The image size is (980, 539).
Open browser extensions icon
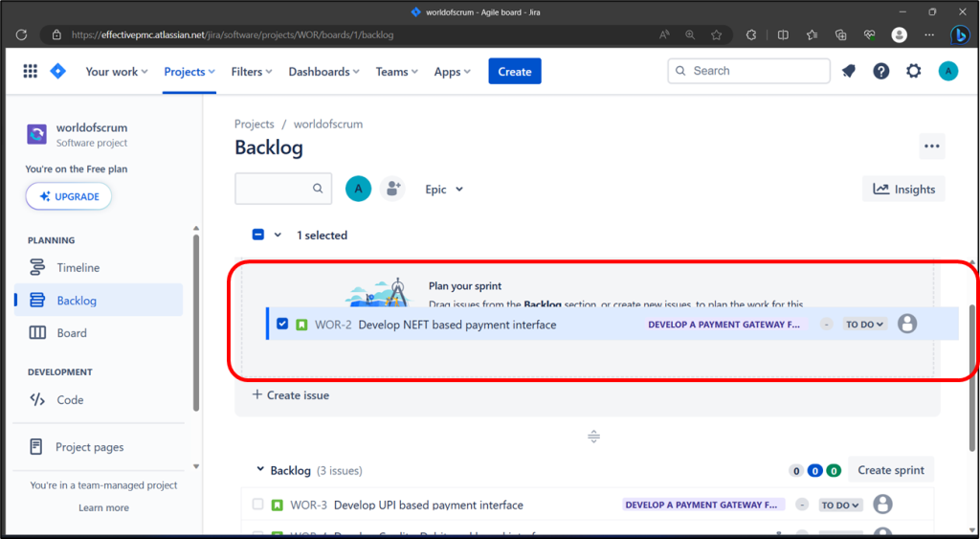751,35
